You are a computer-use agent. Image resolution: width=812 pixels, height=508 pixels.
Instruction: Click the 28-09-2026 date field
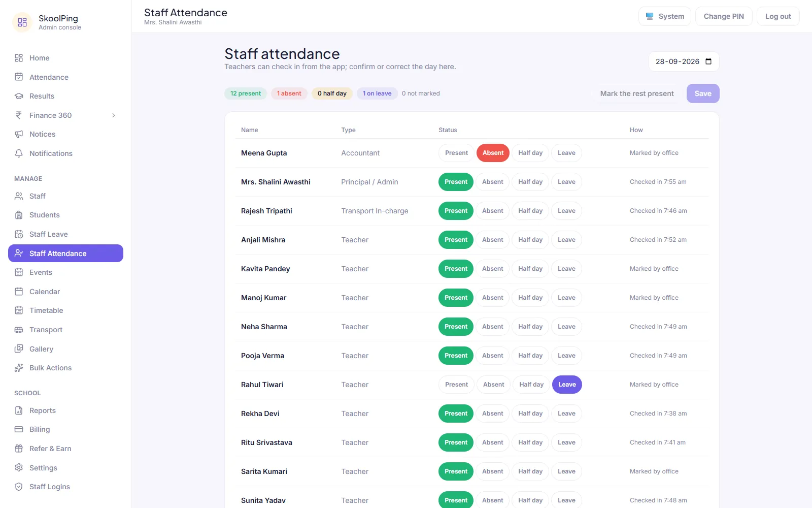pyautogui.click(x=684, y=61)
